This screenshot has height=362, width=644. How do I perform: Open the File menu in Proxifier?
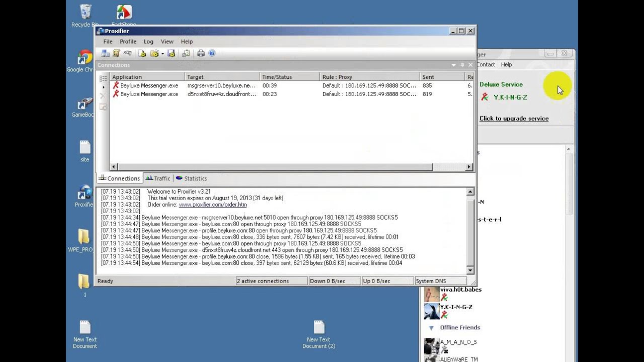tap(108, 42)
